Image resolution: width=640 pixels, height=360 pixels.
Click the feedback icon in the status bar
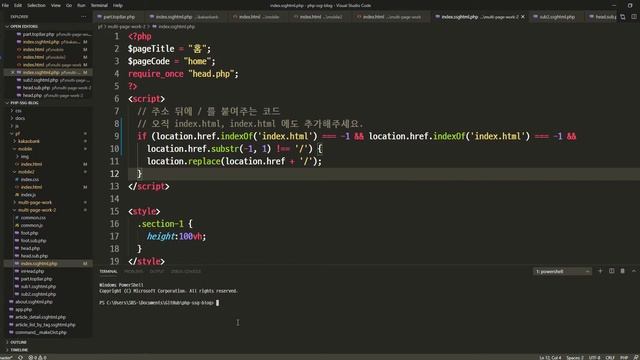pos(636,357)
